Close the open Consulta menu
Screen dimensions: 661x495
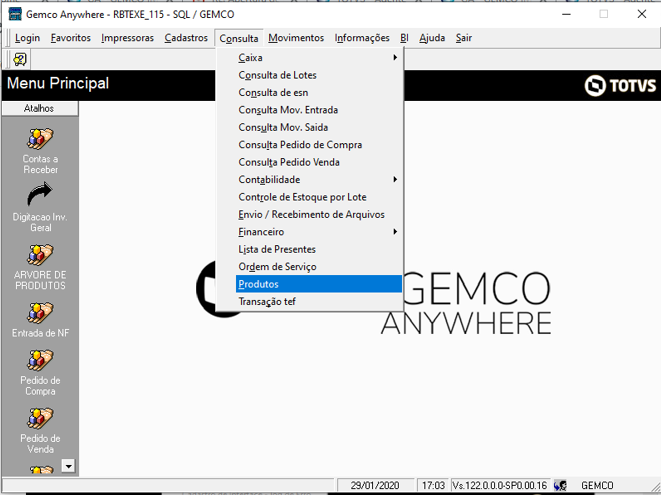(x=239, y=38)
